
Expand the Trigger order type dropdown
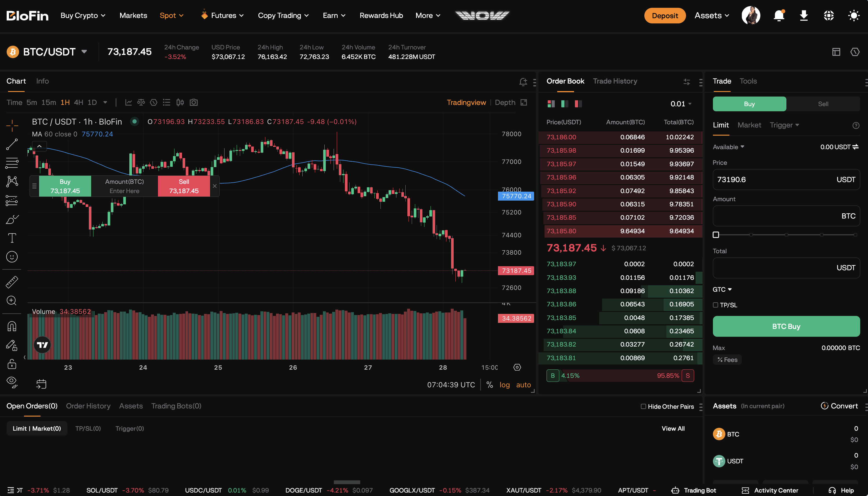[x=784, y=125]
